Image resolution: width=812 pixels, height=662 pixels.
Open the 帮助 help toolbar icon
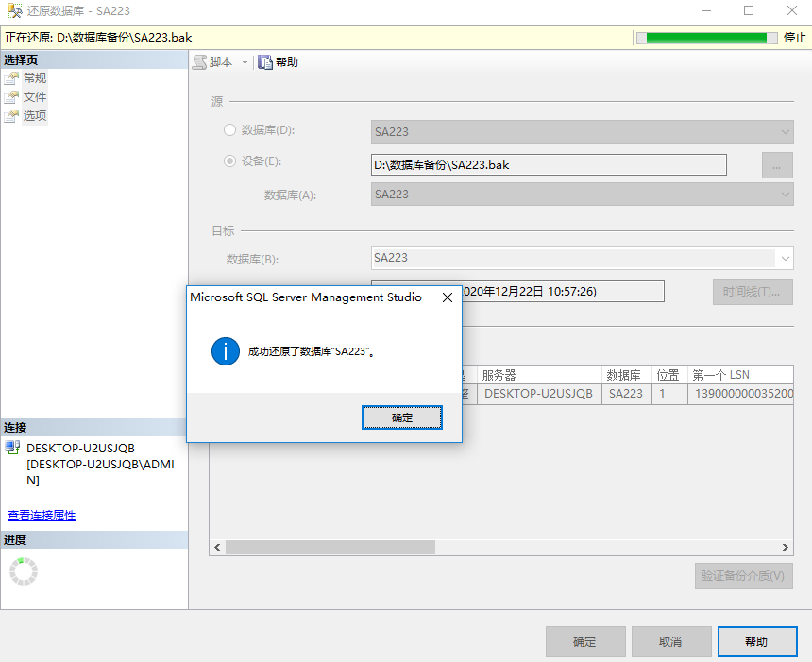click(265, 62)
